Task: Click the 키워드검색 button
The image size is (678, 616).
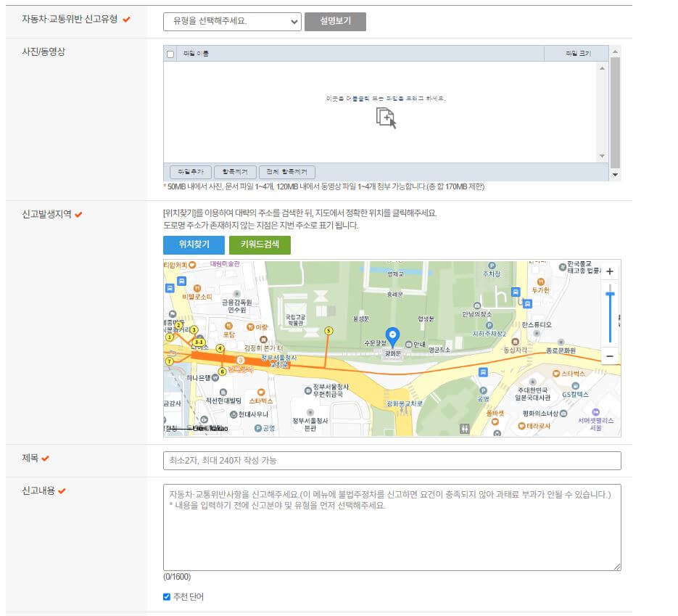Action: (x=260, y=245)
